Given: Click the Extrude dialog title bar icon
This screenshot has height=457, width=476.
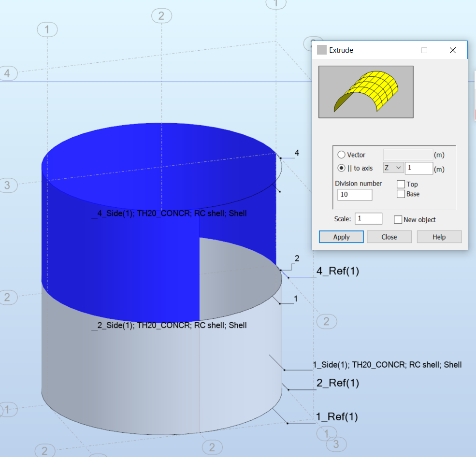Looking at the screenshot, I should 321,50.
